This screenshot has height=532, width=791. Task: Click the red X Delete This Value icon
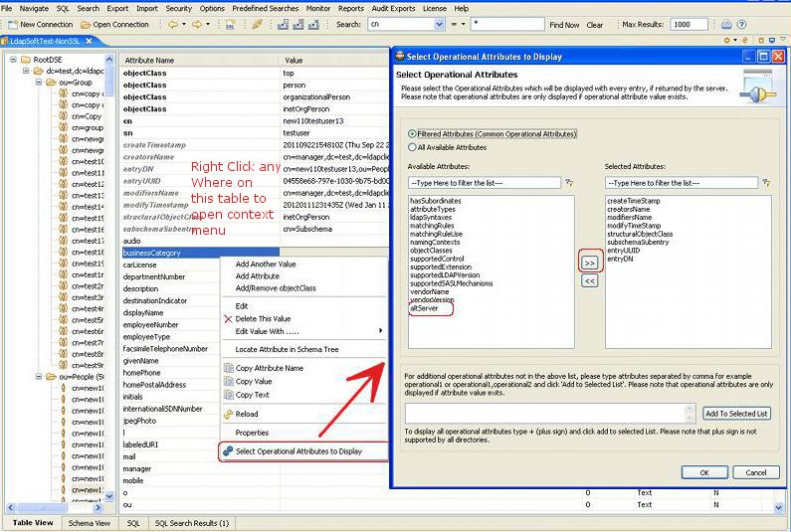228,318
